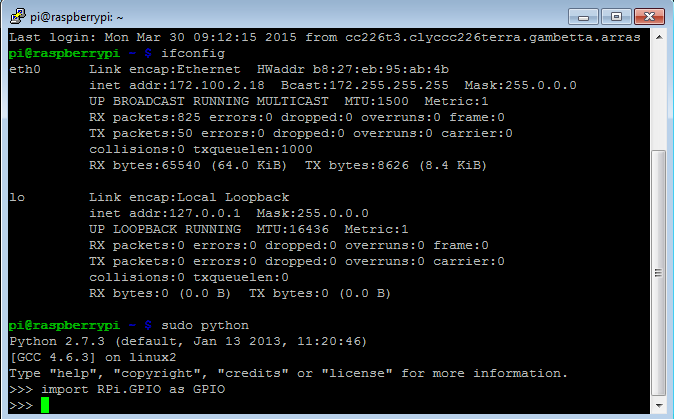Click the scrollbar up arrow

coord(659,37)
